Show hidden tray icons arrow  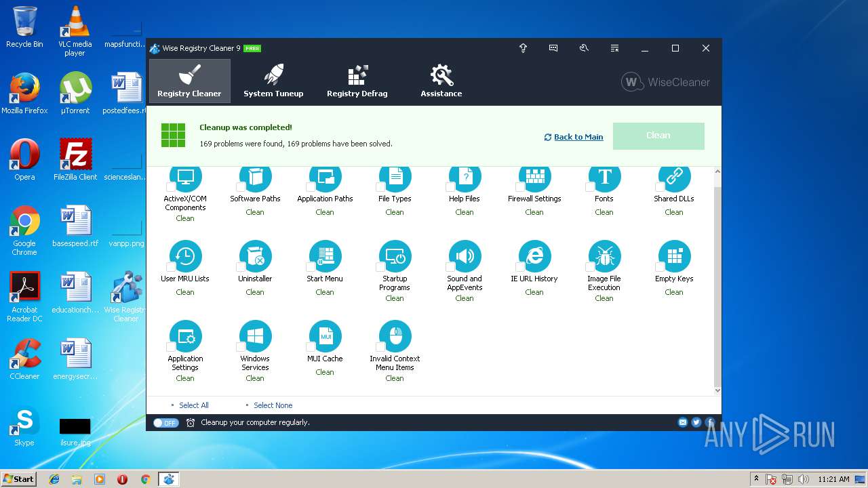pyautogui.click(x=756, y=479)
